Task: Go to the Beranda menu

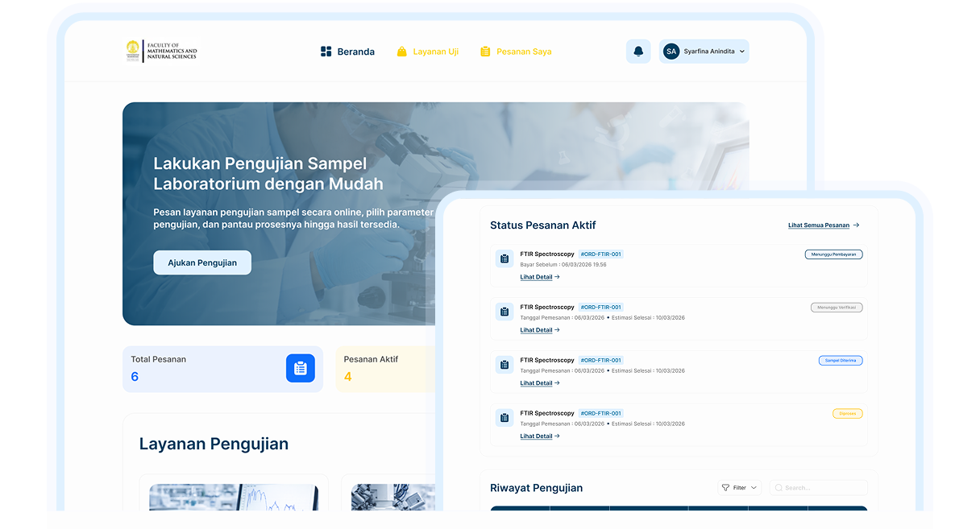Action: 347,52
